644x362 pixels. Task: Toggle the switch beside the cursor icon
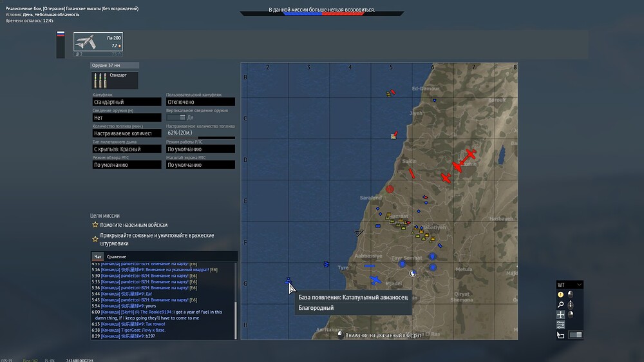[576, 335]
